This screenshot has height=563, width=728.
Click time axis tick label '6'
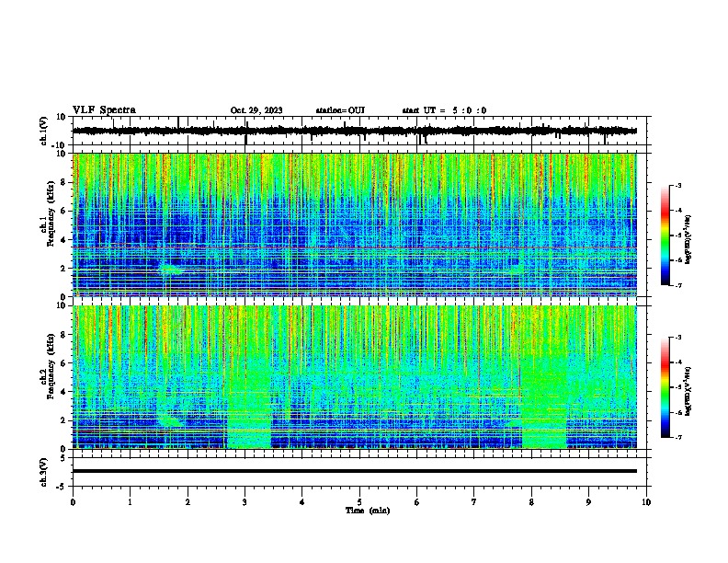click(416, 502)
